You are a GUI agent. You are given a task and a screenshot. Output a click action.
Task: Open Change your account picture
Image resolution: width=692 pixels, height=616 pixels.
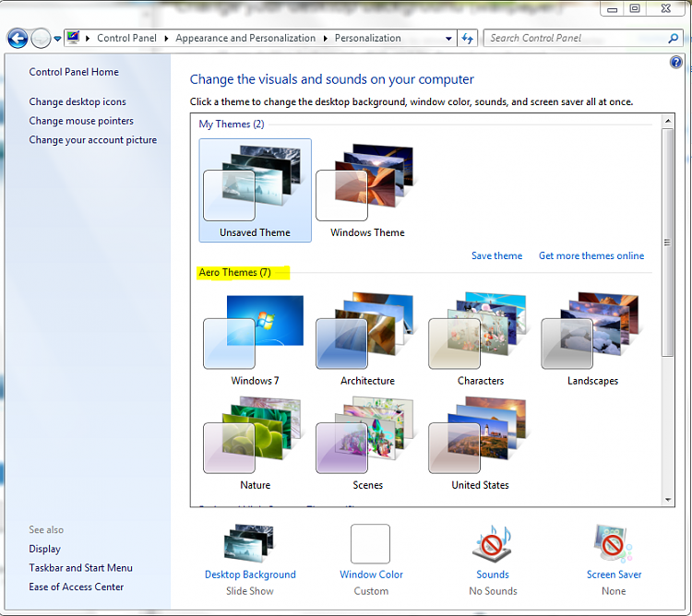(x=92, y=140)
